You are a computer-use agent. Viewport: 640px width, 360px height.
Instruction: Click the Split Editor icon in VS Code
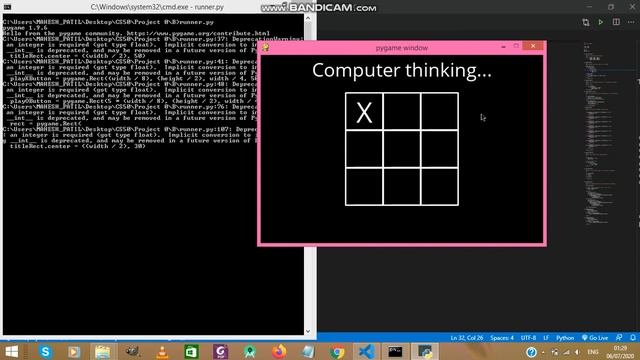coord(616,22)
